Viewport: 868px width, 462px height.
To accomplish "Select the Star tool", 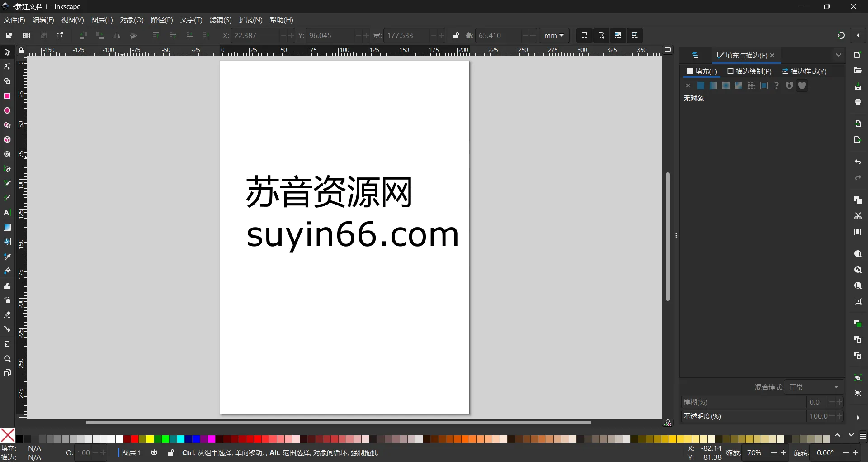I will [x=7, y=125].
